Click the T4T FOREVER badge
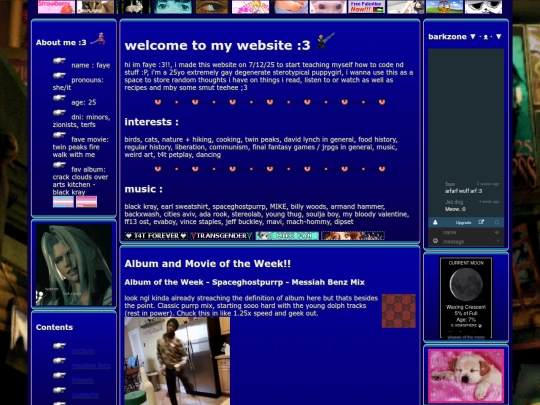This screenshot has height=405, width=540. [156, 236]
